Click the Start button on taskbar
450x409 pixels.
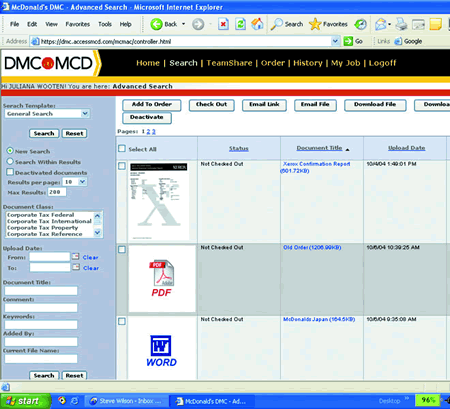[x=25, y=401]
